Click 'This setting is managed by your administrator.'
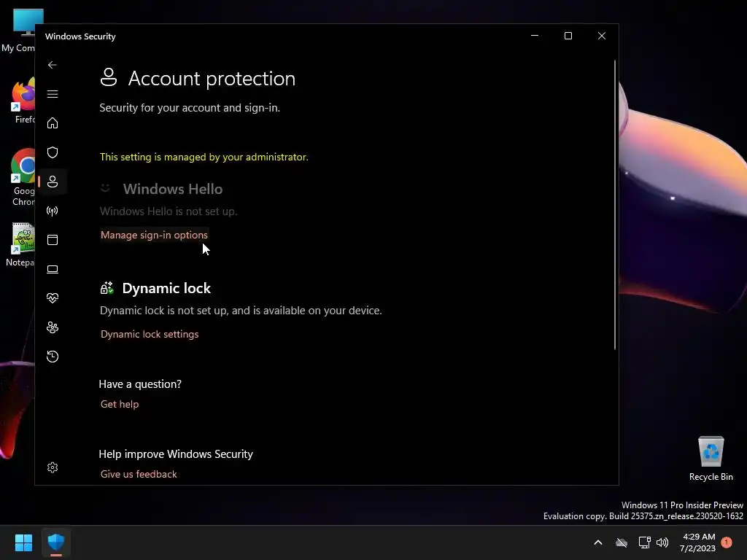The height and width of the screenshot is (560, 747). [x=204, y=157]
